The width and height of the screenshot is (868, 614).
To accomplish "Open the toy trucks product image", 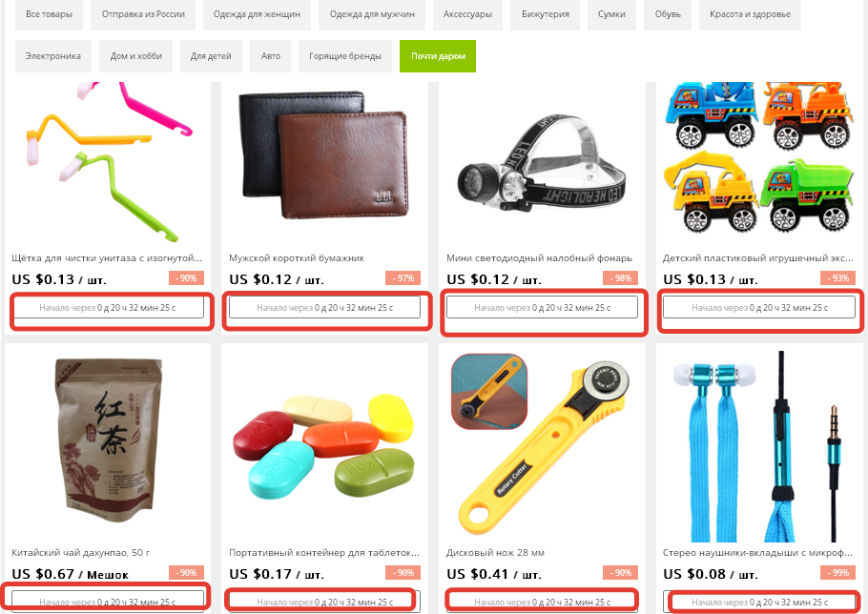I will [x=759, y=157].
